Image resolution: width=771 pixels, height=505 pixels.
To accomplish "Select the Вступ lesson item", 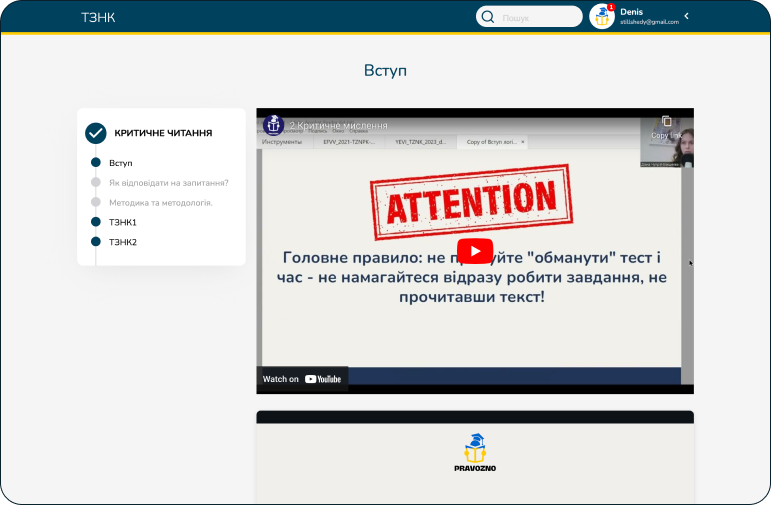I will pos(120,163).
